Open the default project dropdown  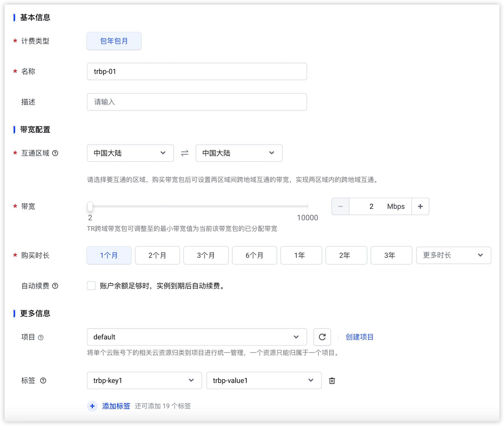197,337
